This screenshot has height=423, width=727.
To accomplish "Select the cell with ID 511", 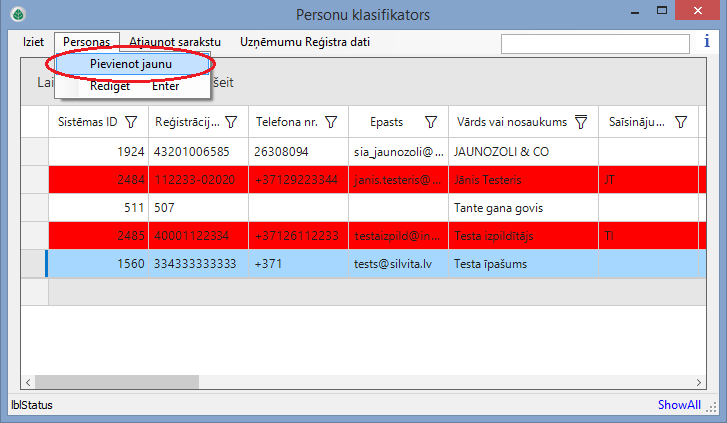I will pos(98,208).
